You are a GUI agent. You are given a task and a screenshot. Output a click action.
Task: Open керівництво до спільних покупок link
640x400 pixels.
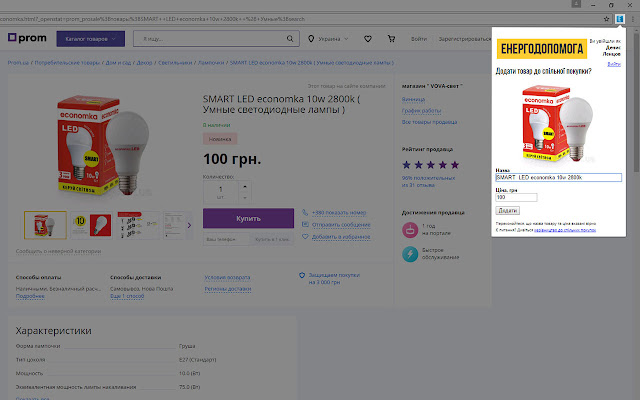(565, 230)
